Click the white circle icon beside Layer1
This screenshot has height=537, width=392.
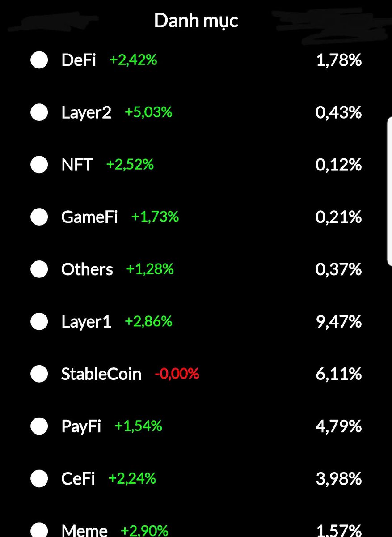pos(39,321)
